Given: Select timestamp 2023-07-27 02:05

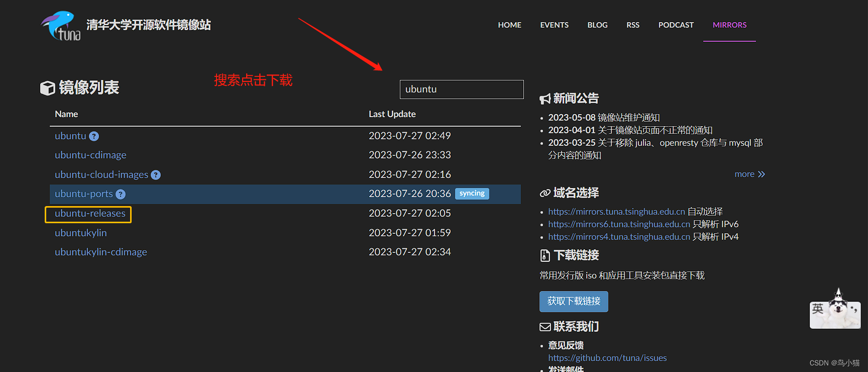Looking at the screenshot, I should point(410,213).
